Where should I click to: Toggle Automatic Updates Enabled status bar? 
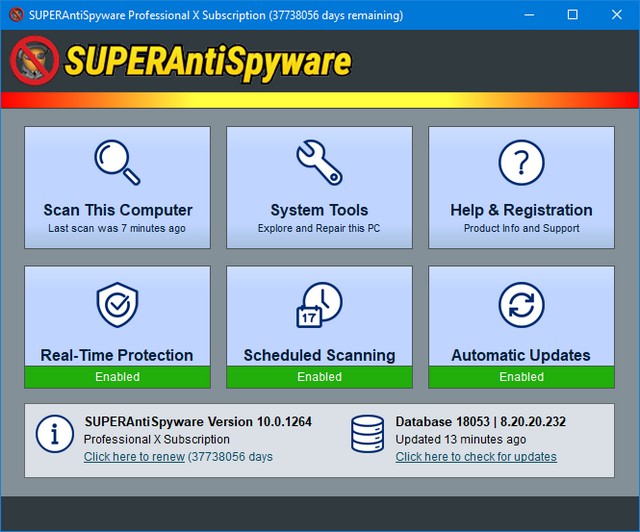(521, 377)
